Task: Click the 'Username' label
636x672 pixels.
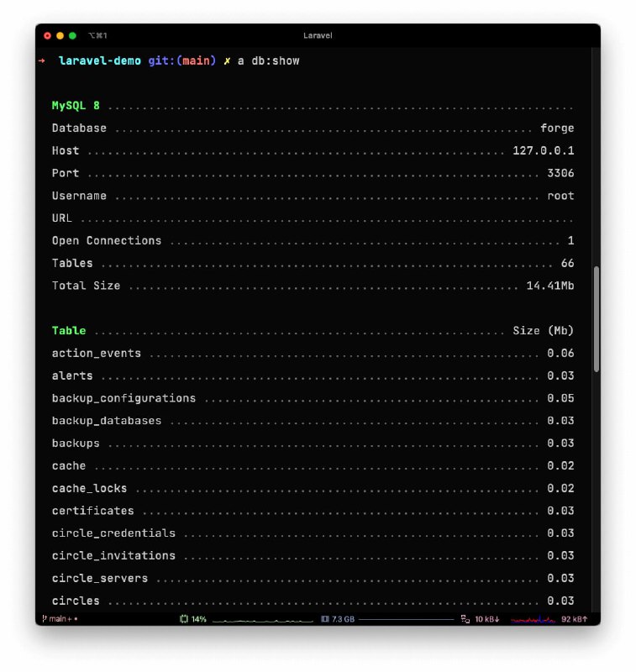Action: coord(79,196)
